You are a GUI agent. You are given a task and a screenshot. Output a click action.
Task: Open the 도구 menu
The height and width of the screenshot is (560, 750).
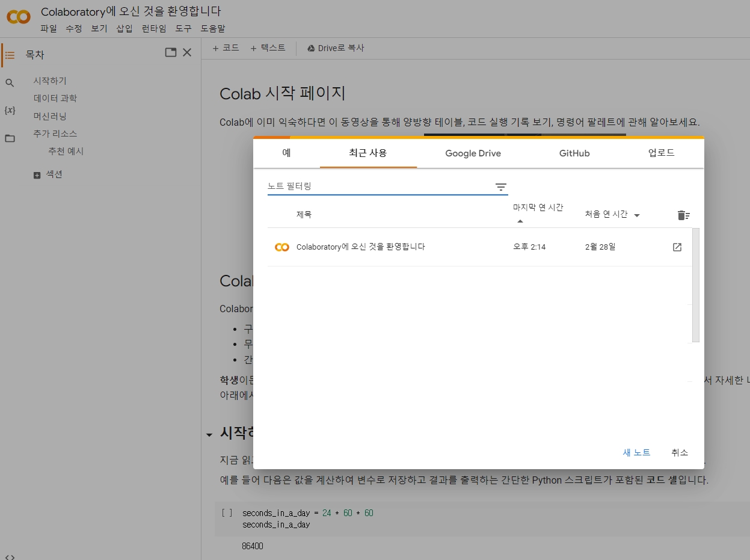[183, 28]
